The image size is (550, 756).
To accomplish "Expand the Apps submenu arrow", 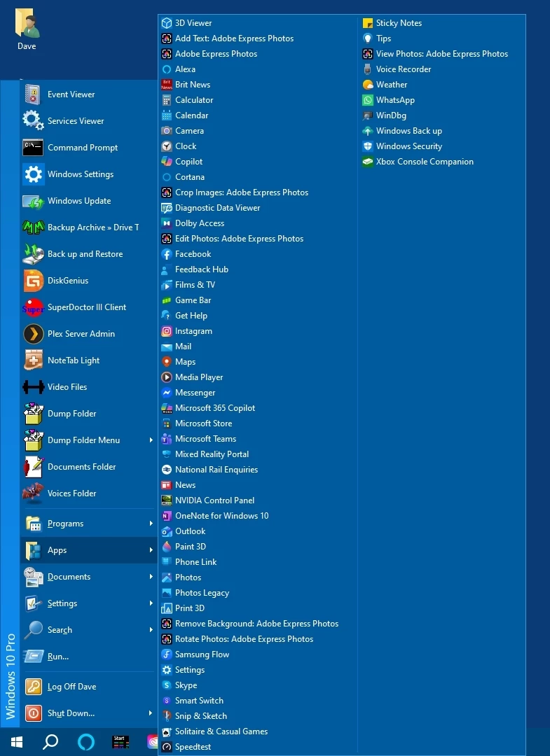I will 151,550.
